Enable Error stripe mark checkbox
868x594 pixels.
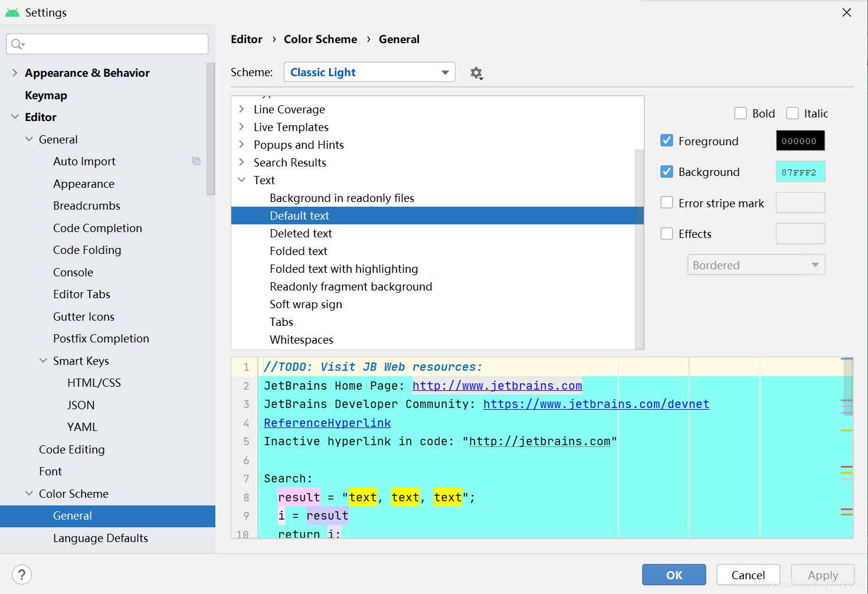pyautogui.click(x=667, y=203)
